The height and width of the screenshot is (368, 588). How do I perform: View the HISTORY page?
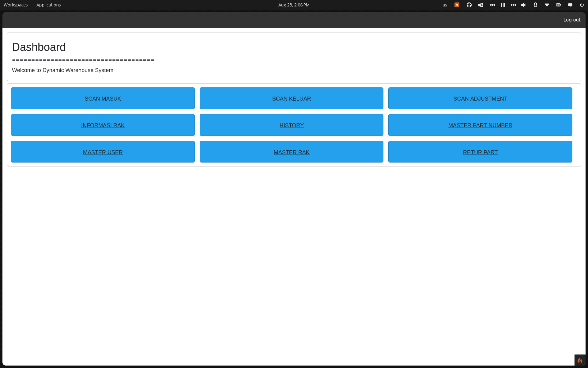tap(291, 125)
